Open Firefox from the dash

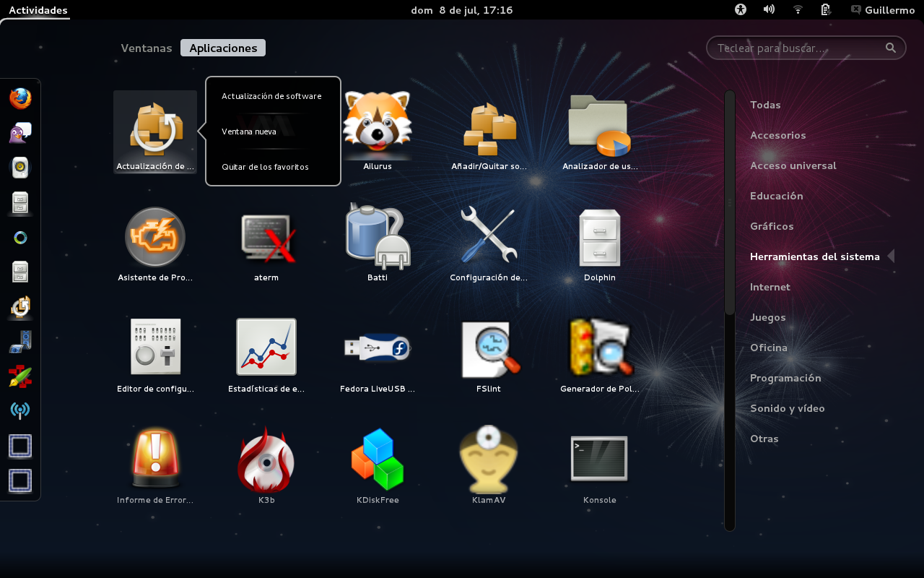click(20, 98)
